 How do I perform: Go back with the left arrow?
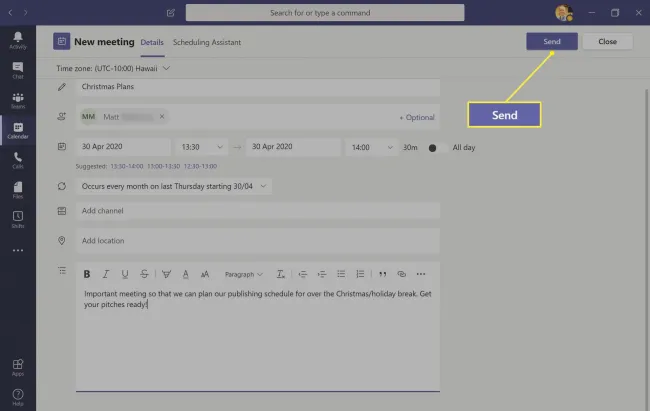point(10,13)
